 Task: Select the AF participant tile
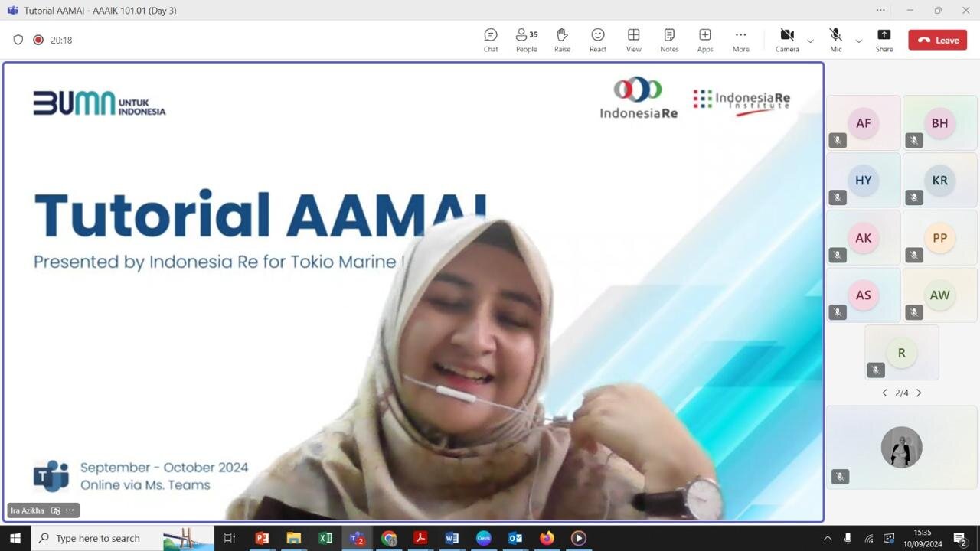pos(863,122)
